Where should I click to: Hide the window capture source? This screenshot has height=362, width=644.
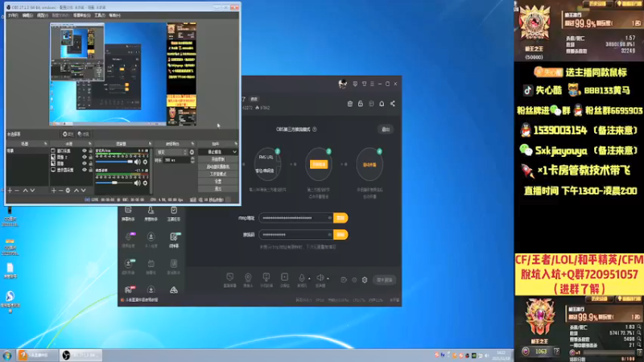(x=85, y=151)
